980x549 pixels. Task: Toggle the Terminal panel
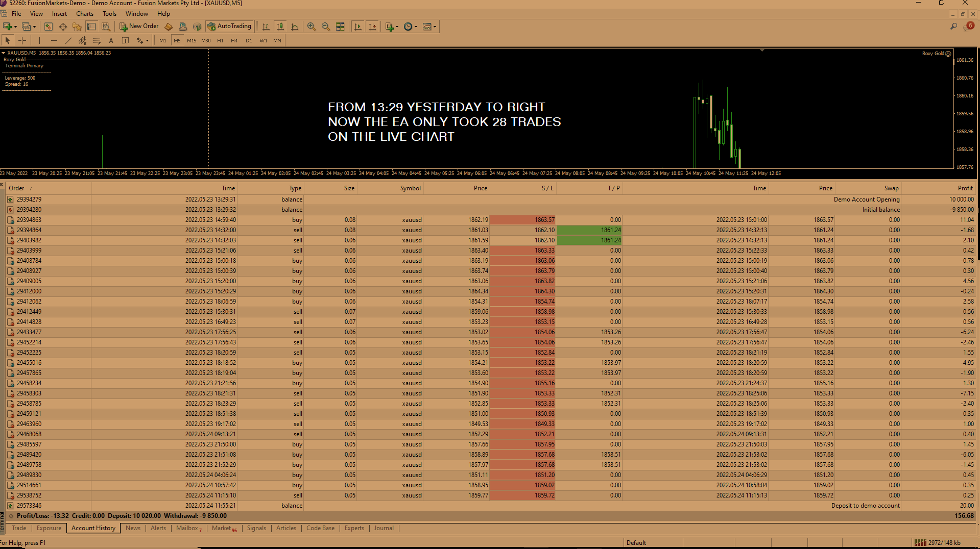91,27
